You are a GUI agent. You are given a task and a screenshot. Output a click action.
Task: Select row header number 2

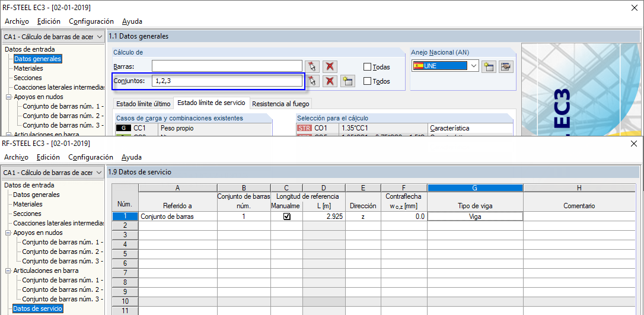(x=125, y=225)
